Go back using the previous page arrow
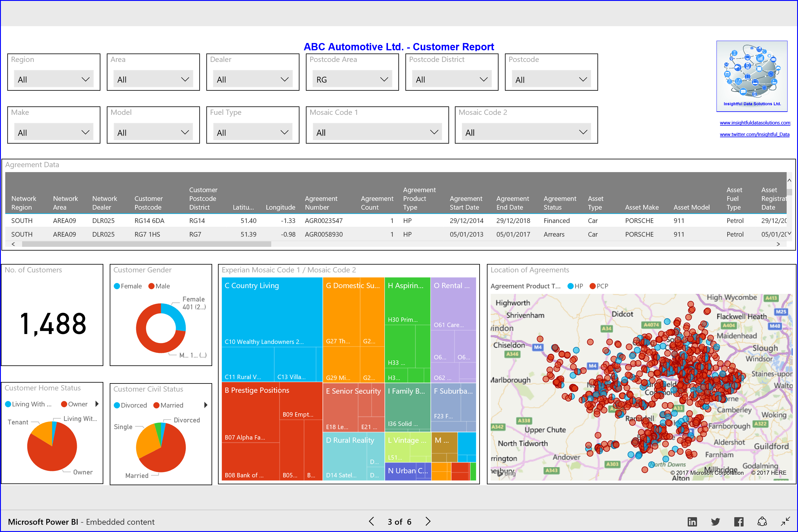 (371, 522)
